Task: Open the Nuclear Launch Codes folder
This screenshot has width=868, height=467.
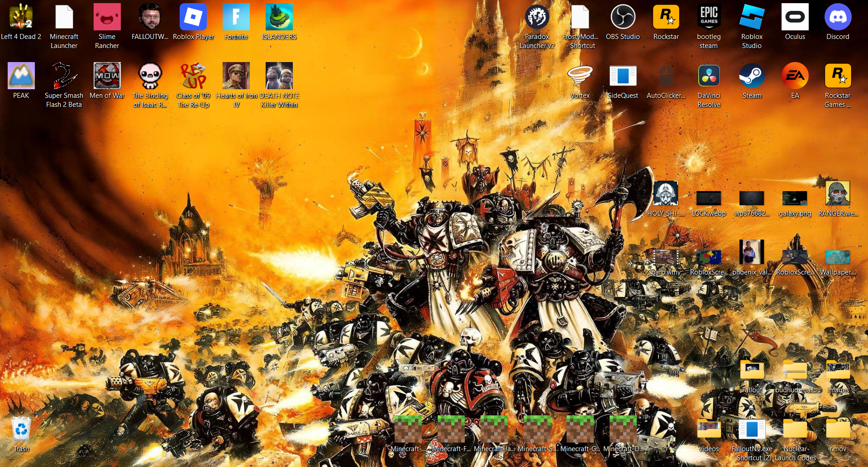Action: click(795, 429)
